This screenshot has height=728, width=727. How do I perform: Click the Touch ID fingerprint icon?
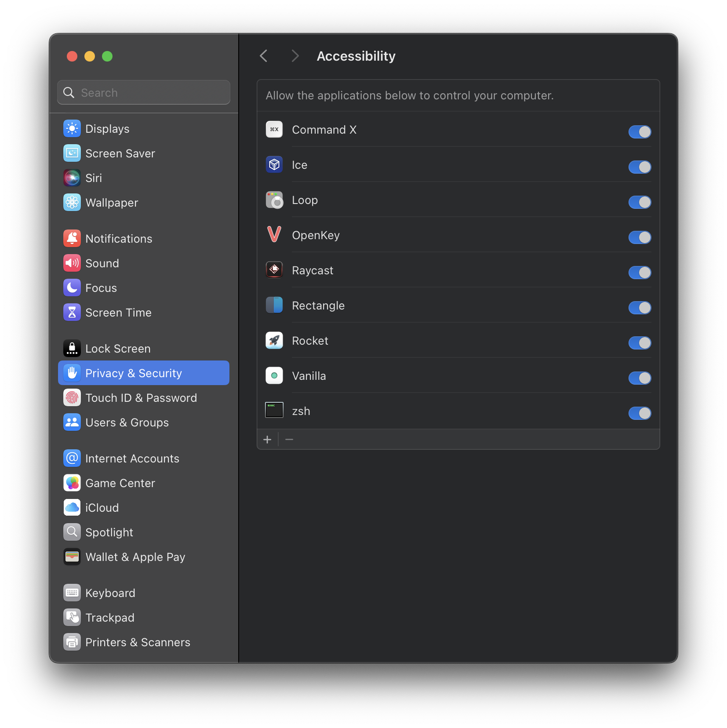click(x=72, y=398)
